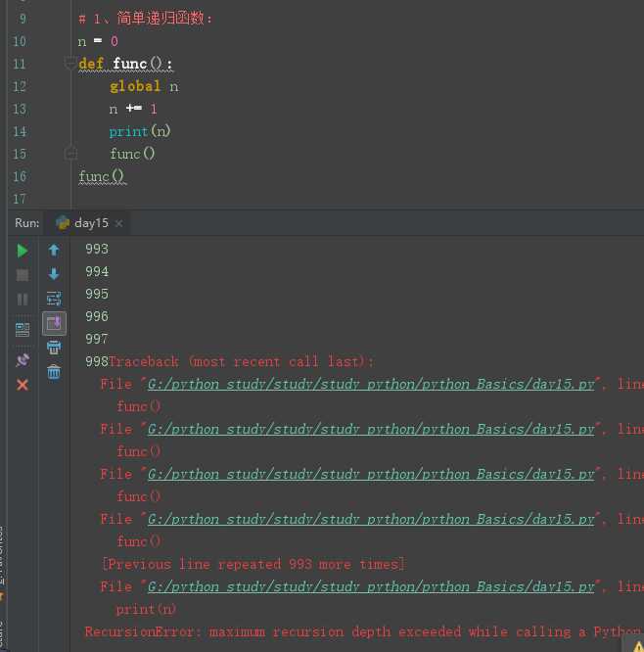
Task: Toggle Soft-Wrap for console output
Action: (x=54, y=299)
